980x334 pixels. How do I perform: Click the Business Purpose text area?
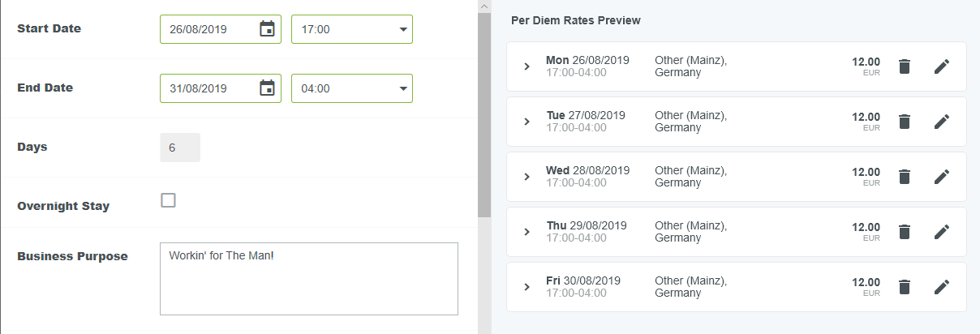point(308,278)
